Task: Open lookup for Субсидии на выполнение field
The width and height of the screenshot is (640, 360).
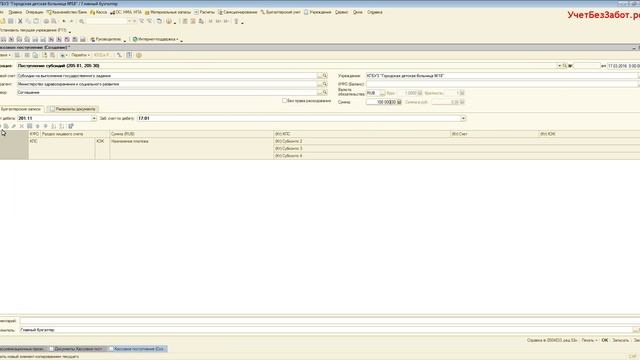Action: click(325, 76)
